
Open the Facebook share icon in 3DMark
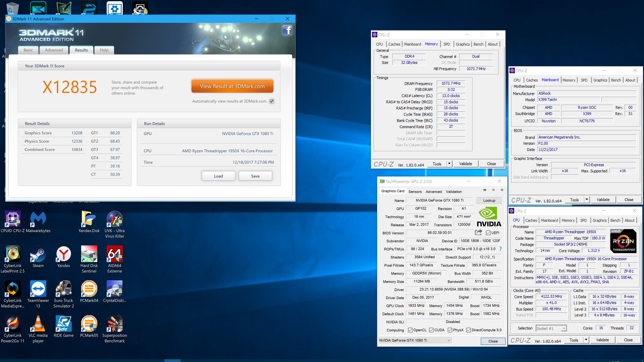(287, 30)
